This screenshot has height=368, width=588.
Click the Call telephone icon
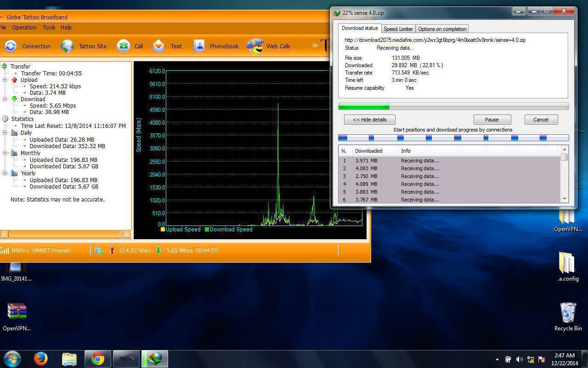(x=123, y=46)
